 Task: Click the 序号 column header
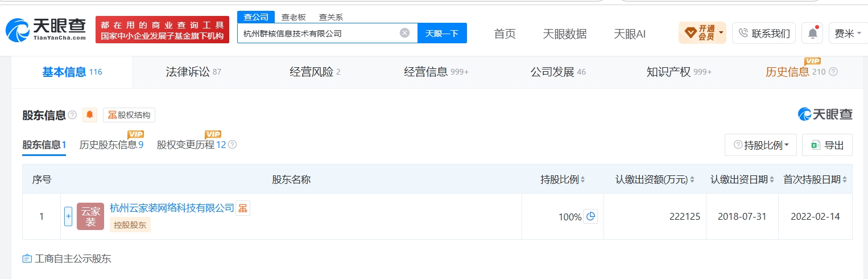(42, 179)
